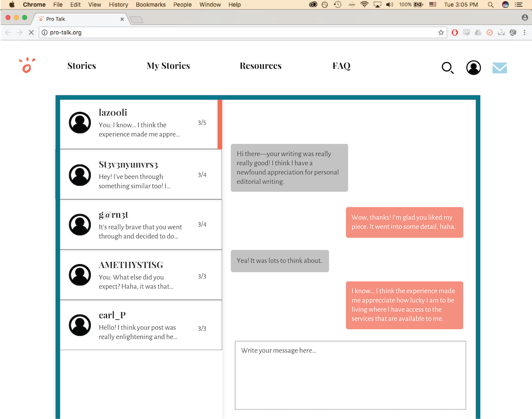Click the Pro Talk orange logo
Screen dimensions: 532x419
[27, 65]
